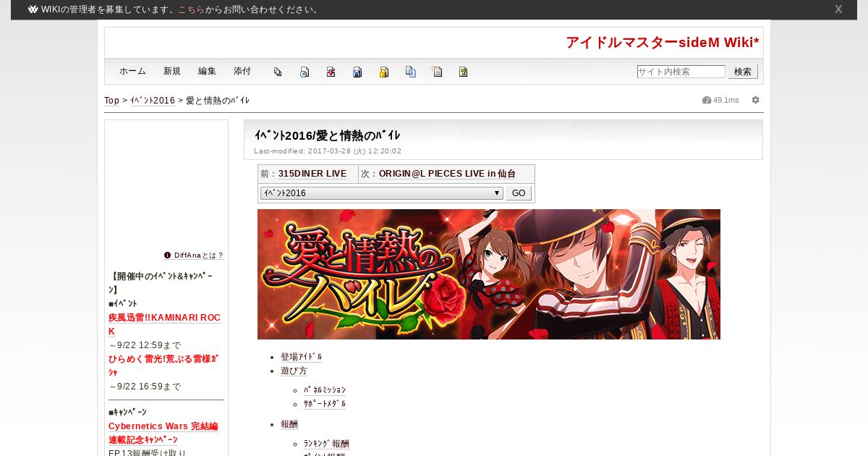Jump to 報酬 section

(289, 424)
